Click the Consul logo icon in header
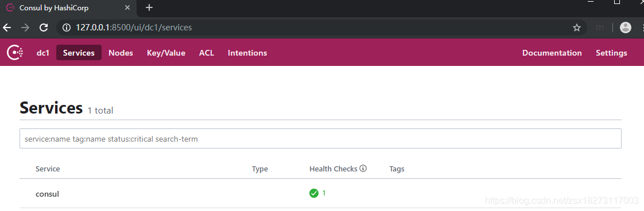The image size is (644, 211). point(15,53)
